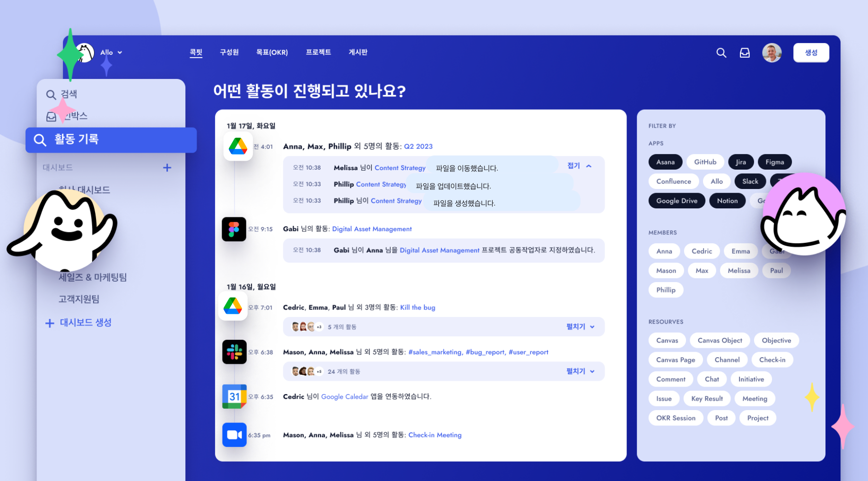Open the Q2 2023 link

pos(418,146)
